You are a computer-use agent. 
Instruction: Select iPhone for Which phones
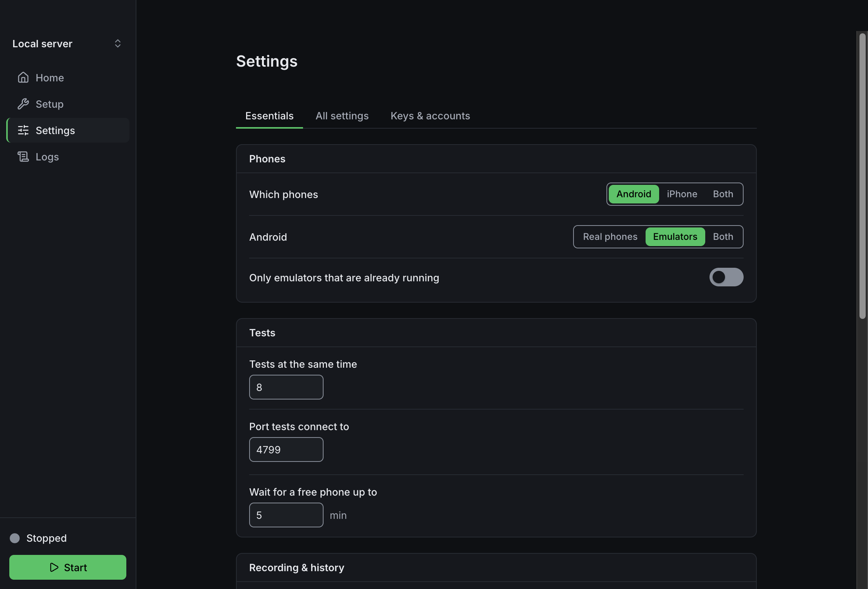(x=682, y=194)
